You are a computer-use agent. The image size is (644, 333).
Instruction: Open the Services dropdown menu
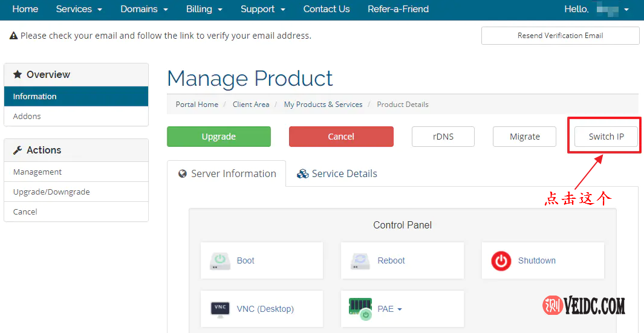click(x=79, y=9)
